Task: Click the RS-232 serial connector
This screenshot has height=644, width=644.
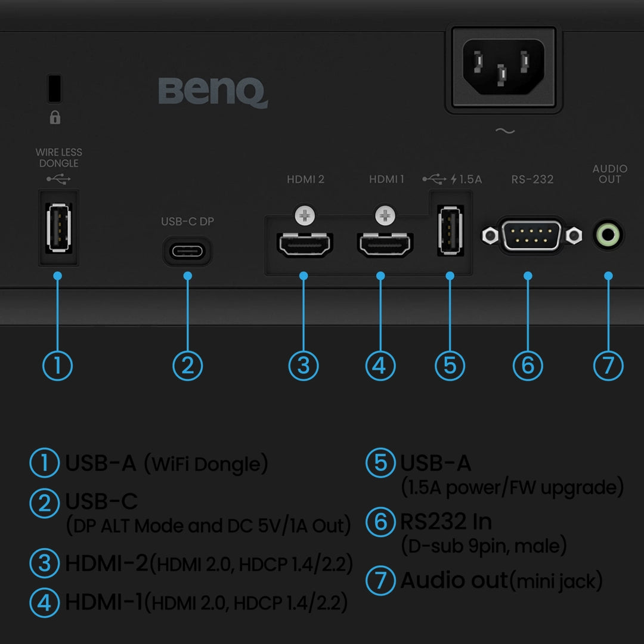Action: pyautogui.click(x=531, y=236)
